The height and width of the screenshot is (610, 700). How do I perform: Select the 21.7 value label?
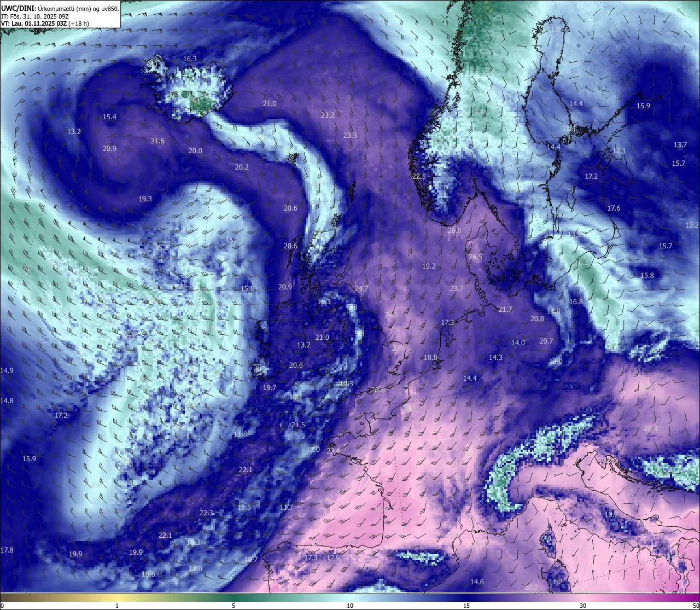[x=505, y=309]
